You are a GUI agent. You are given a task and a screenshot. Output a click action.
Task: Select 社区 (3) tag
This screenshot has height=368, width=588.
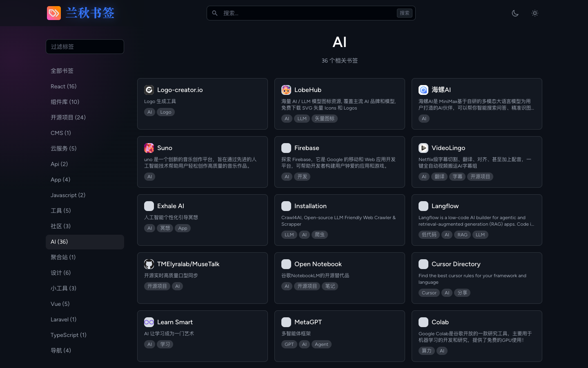click(x=85, y=226)
